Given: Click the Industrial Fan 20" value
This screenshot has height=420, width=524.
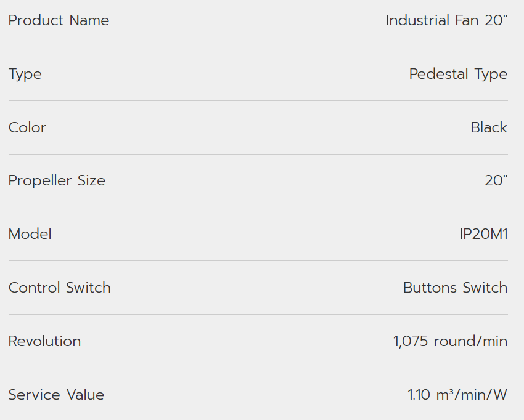Looking at the screenshot, I should tap(446, 20).
